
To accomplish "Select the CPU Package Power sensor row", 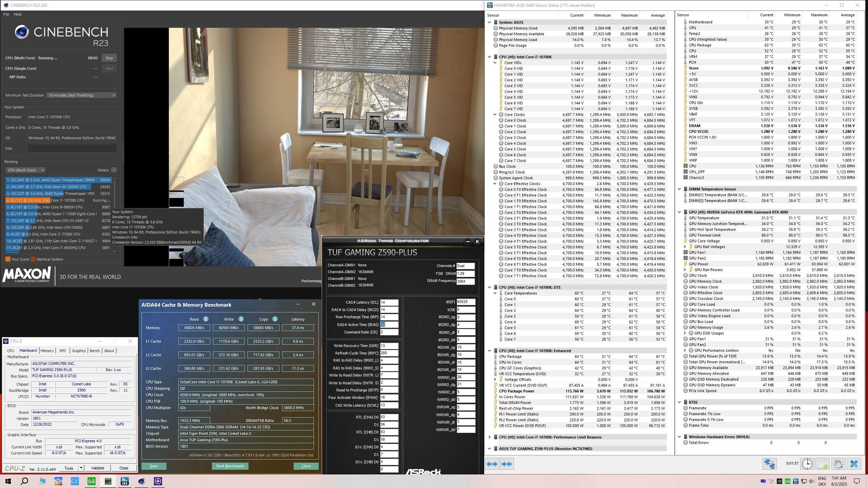I will click(577, 391).
